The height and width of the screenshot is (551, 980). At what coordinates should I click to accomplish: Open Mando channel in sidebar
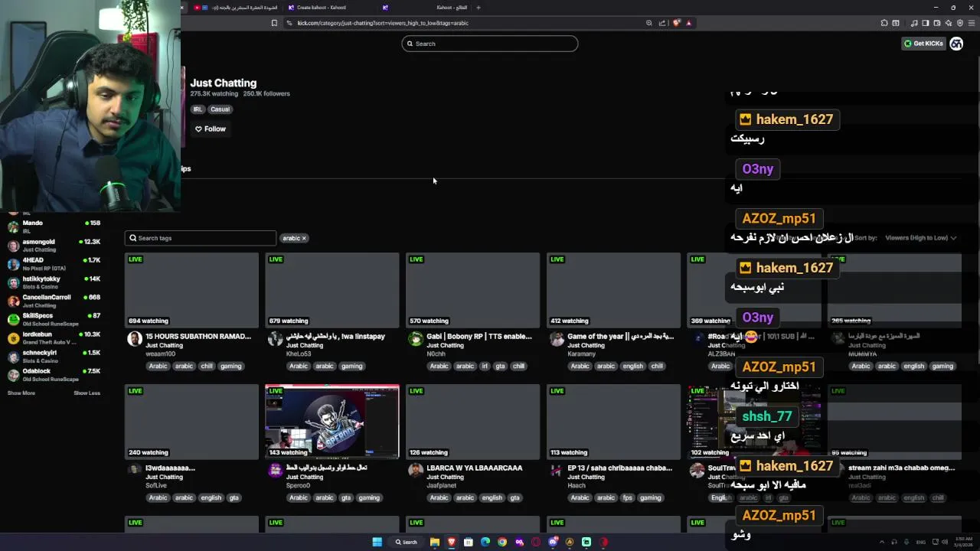tap(54, 227)
